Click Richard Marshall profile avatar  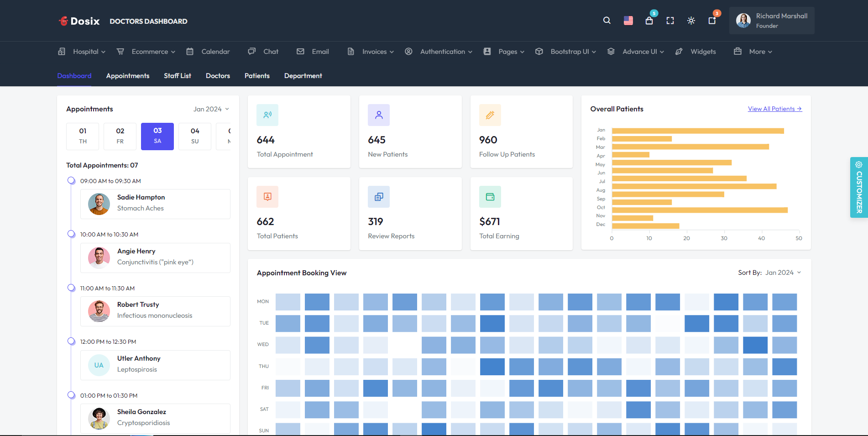click(x=743, y=21)
